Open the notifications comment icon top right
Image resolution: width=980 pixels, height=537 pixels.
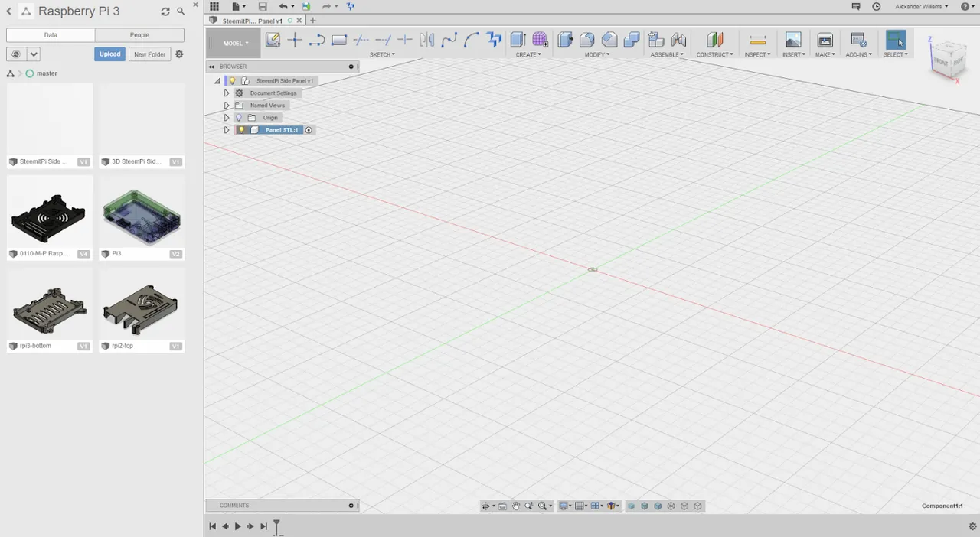[x=856, y=6]
